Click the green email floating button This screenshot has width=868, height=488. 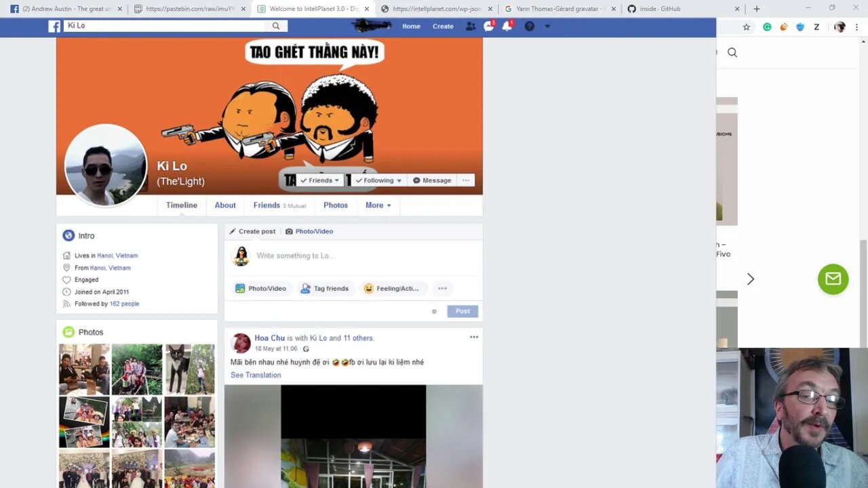point(833,279)
